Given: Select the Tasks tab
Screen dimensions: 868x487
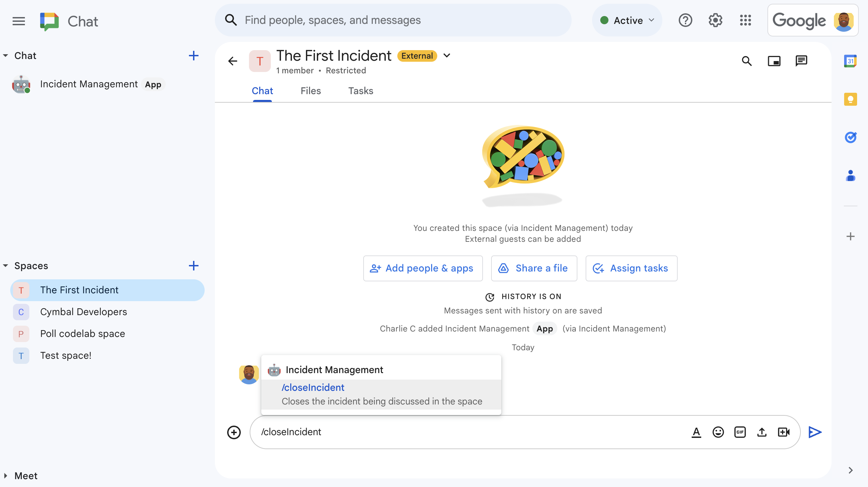Looking at the screenshot, I should [360, 91].
